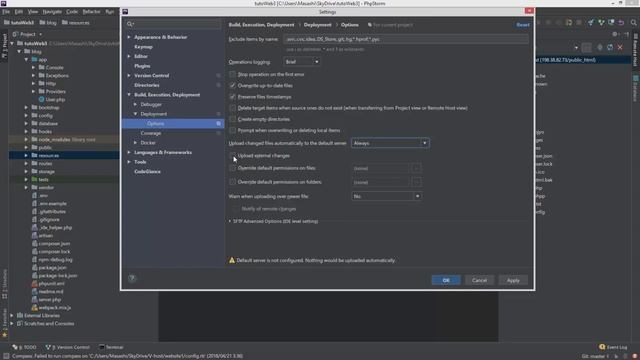
Task: Enable Prompt when overwriting or deleting local items
Action: click(232, 130)
